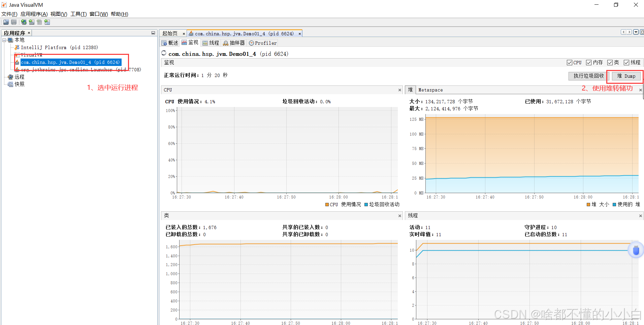The image size is (644, 325).
Task: Collapse the 本地 tree node
Action: [x=4, y=40]
